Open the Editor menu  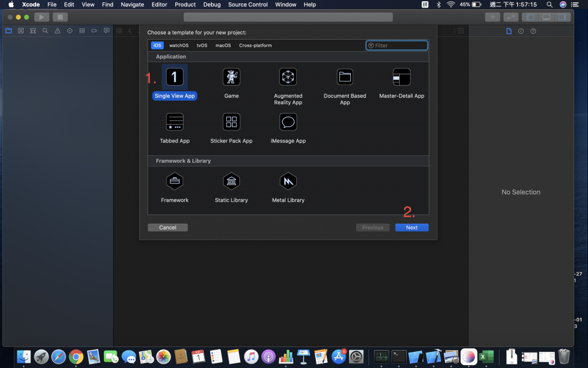coord(160,5)
